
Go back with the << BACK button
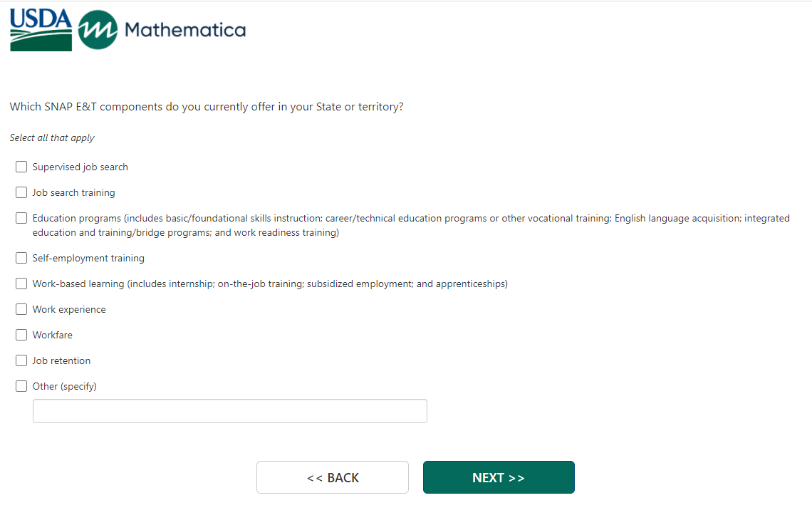coord(333,477)
